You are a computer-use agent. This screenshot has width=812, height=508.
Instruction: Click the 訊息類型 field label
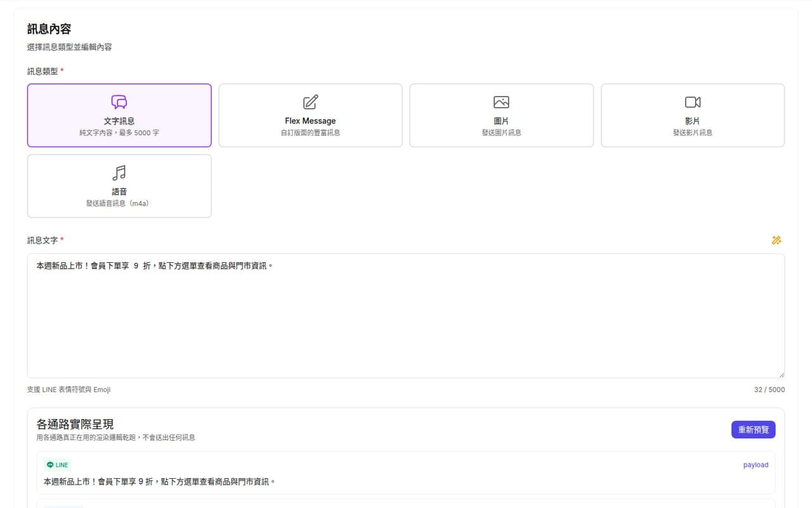click(43, 71)
